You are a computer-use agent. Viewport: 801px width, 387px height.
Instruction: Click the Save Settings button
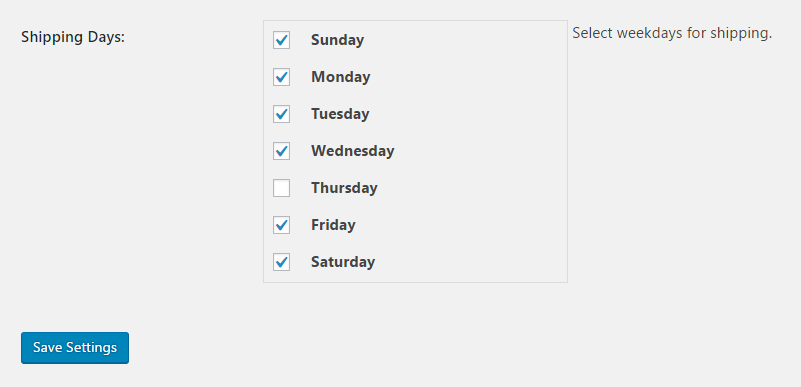tap(75, 348)
